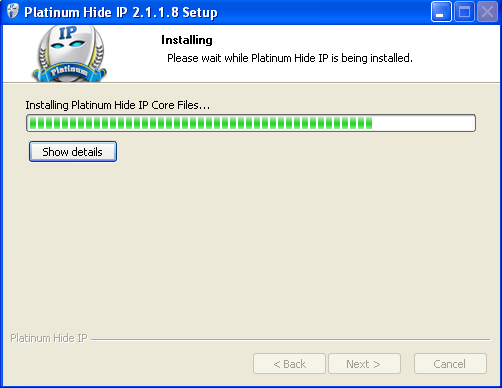Click the 'Please wait while Platinum Hide IP is being installed.' text
The image size is (502, 388).
(x=290, y=58)
